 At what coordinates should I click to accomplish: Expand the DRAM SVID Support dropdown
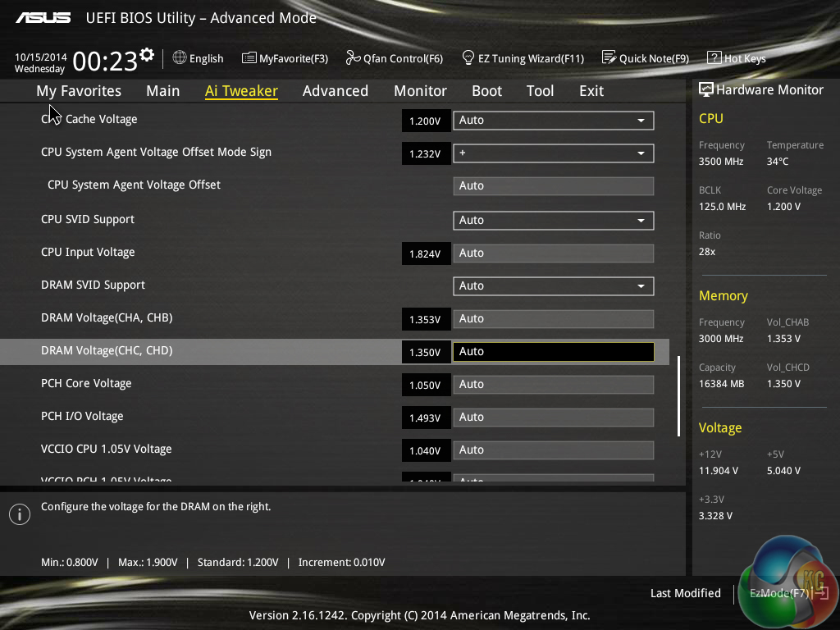(x=554, y=286)
